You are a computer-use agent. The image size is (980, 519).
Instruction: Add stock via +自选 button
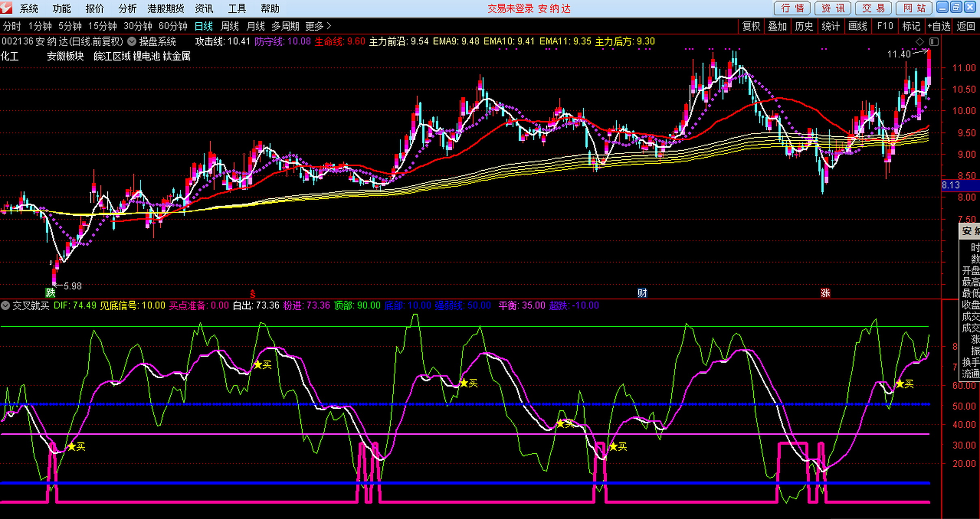tap(939, 26)
